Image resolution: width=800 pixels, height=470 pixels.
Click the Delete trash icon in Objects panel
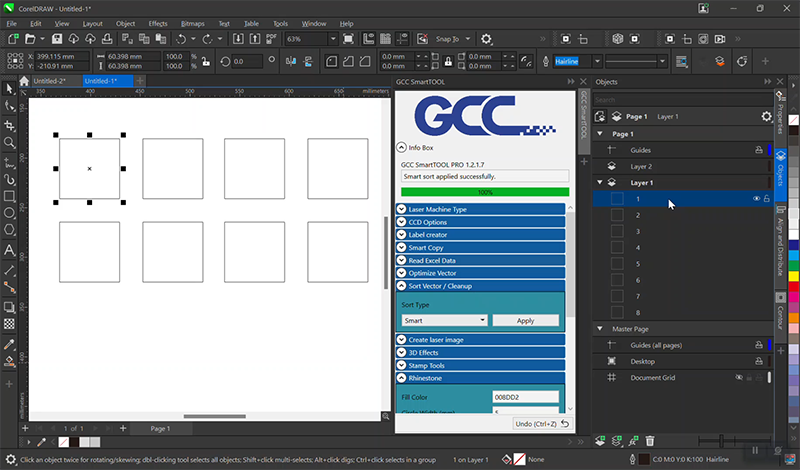[x=650, y=440]
